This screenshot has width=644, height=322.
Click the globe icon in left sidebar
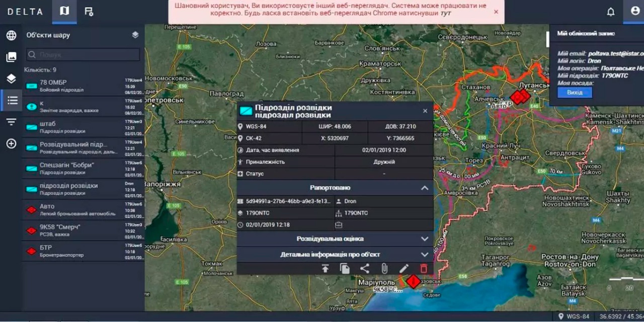point(11,36)
